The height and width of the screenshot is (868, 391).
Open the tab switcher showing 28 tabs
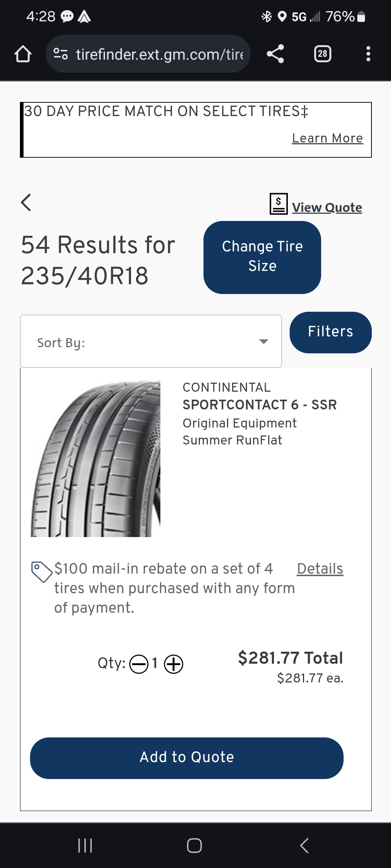click(x=322, y=54)
